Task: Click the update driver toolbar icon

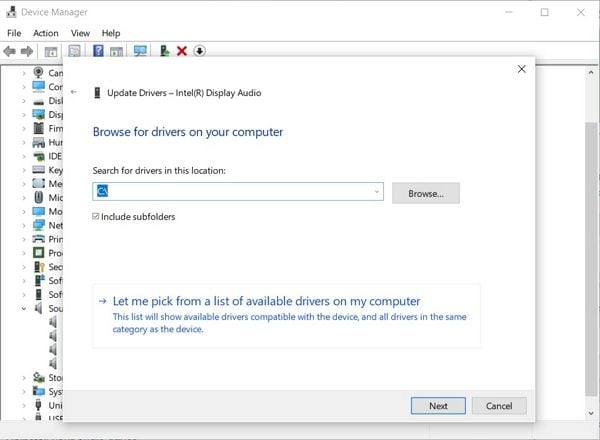Action: [x=164, y=50]
